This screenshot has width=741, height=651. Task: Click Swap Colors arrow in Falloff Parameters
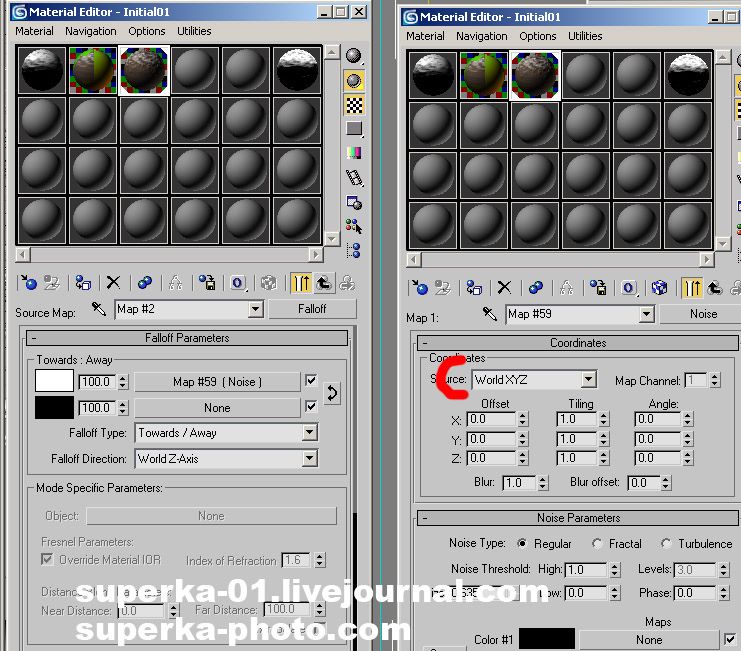333,393
